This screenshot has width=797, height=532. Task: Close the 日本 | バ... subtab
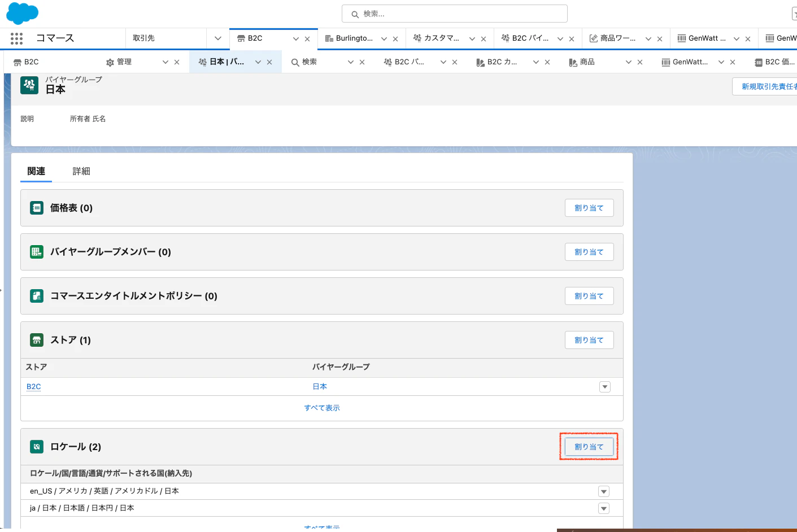269,62
